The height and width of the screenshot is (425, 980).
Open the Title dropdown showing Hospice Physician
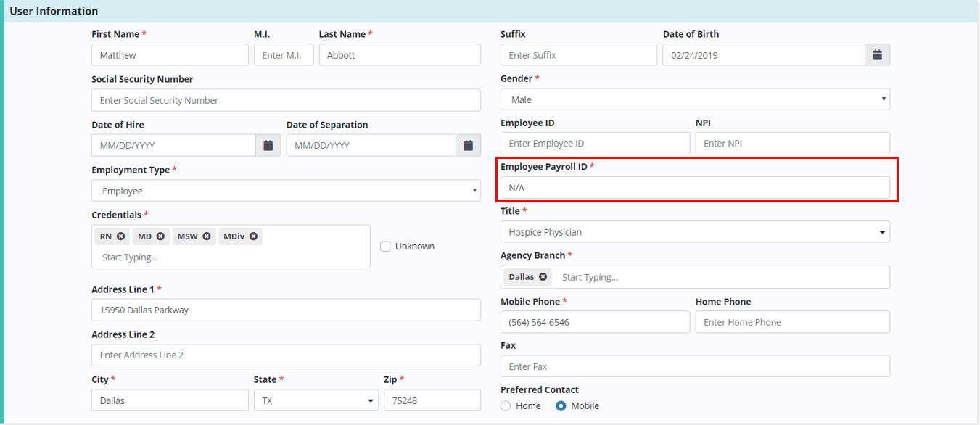pos(694,232)
